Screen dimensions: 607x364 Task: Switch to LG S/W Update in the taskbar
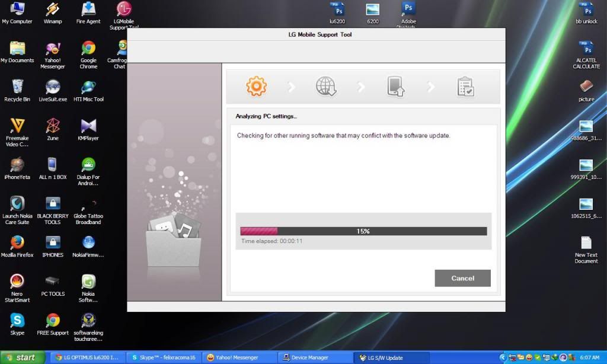[x=392, y=357]
